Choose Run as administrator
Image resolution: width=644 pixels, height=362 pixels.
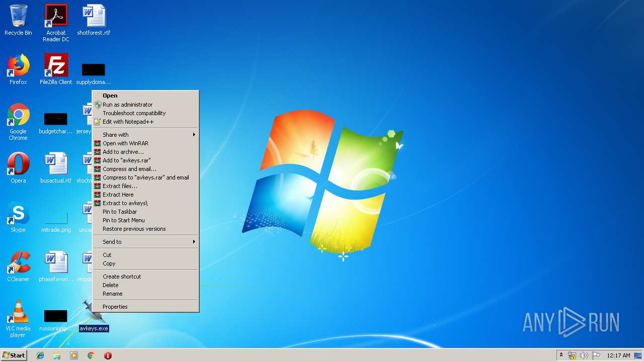(x=145, y=105)
